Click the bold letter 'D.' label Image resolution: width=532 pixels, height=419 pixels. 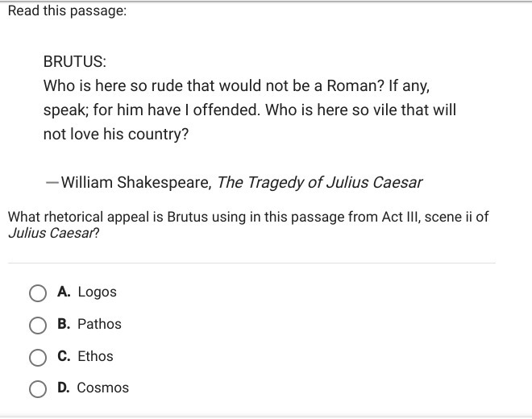coord(64,388)
